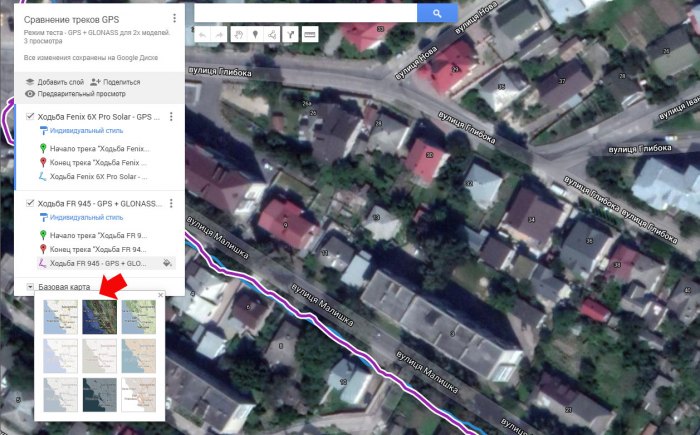Choose the light landmass base map thumbnail
Viewport: 700px width, 435px height.
coord(60,395)
